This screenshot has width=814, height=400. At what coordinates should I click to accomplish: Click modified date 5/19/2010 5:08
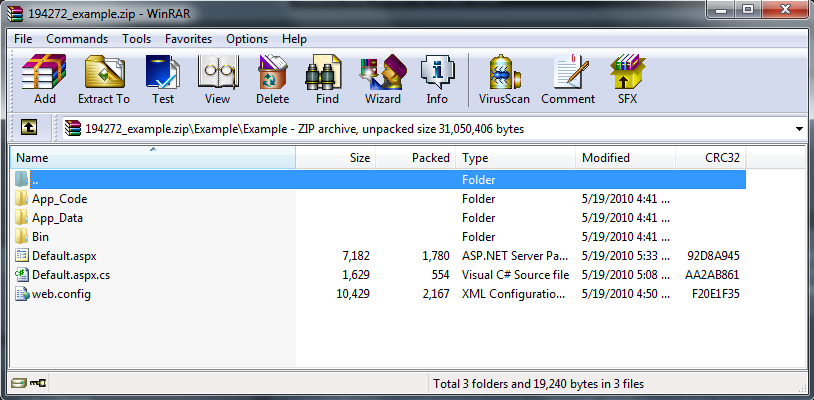coord(626,274)
